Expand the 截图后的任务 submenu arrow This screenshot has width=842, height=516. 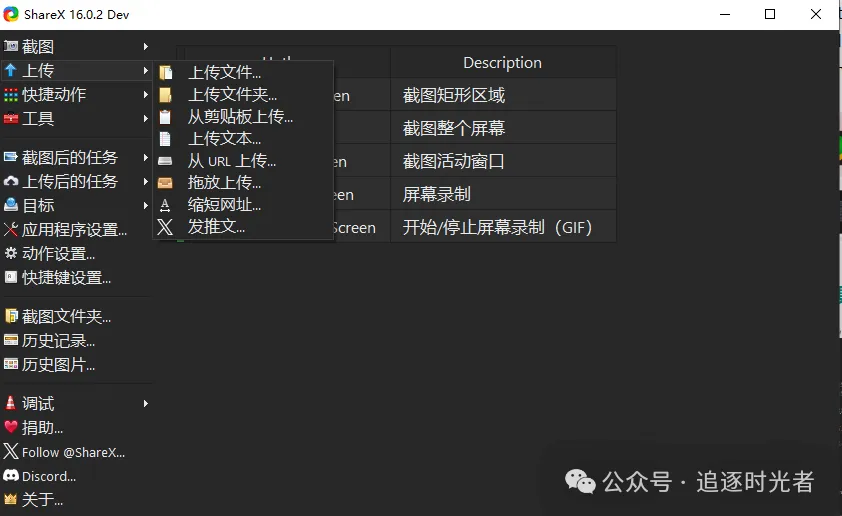point(146,157)
